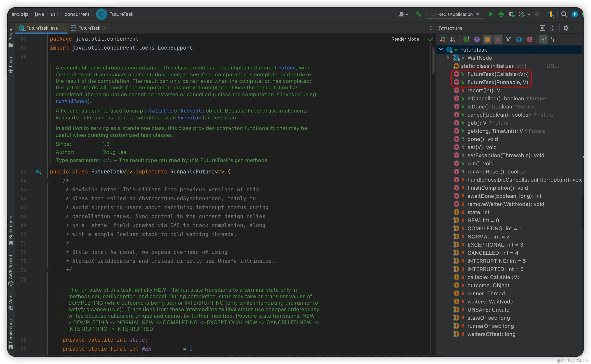Follow the Callable link in documentation

[x=160, y=111]
